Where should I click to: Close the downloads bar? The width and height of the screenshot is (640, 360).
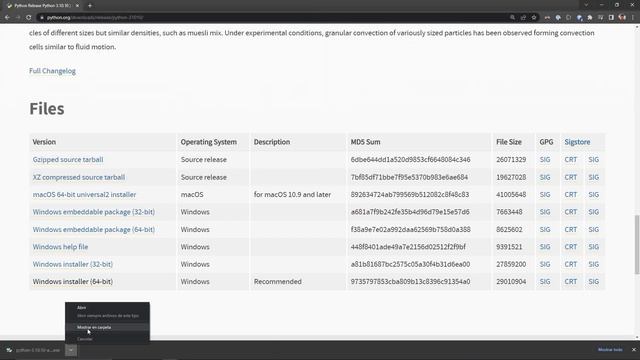coord(634,350)
